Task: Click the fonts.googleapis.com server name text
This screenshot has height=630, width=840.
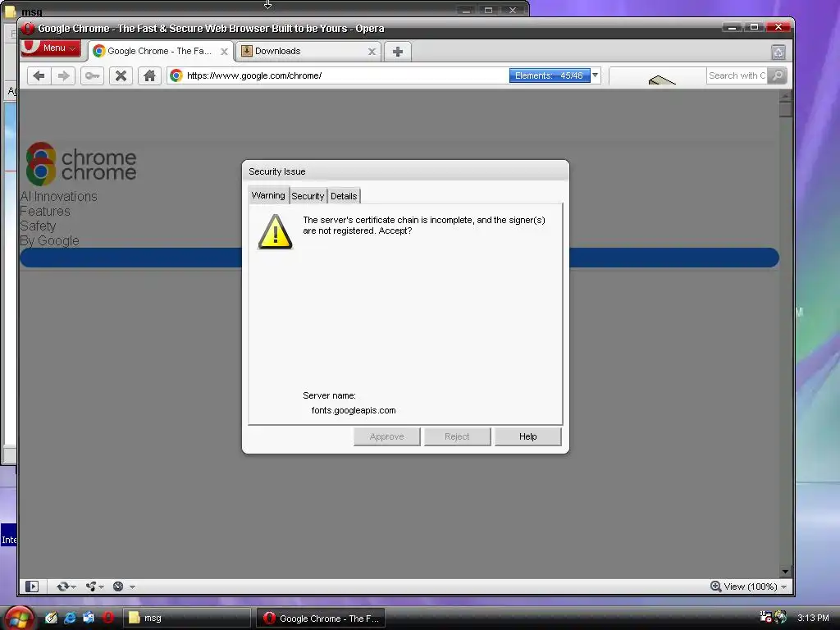Action: [x=354, y=410]
